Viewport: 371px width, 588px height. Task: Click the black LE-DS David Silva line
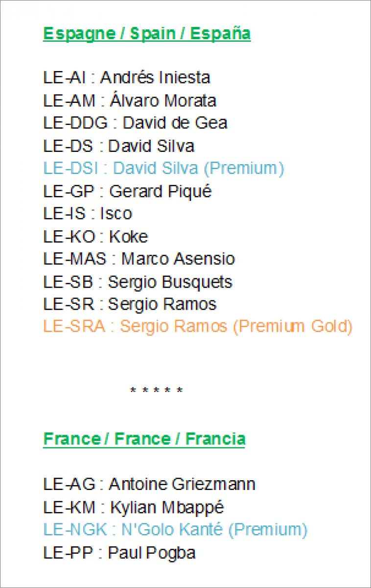pyautogui.click(x=118, y=146)
